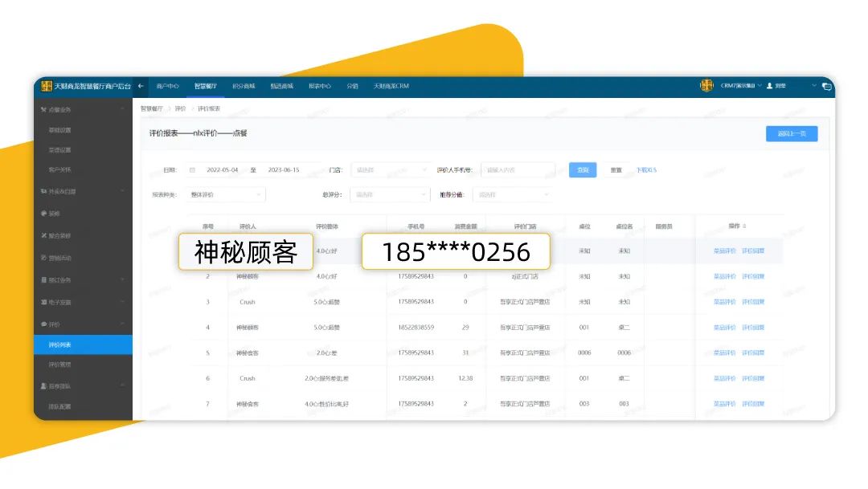Click the 智慧餐厅 breadcrumb link
The width and height of the screenshot is (868, 489).
[x=152, y=109]
